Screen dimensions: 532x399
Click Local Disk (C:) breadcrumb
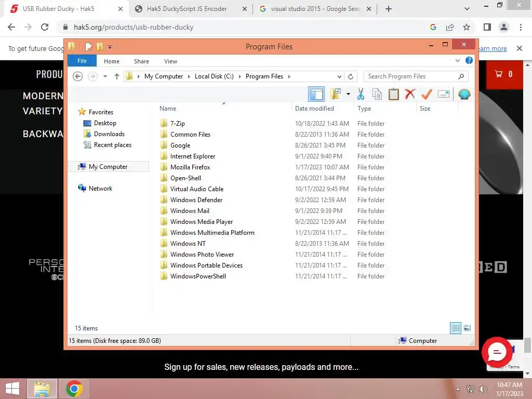coord(214,76)
